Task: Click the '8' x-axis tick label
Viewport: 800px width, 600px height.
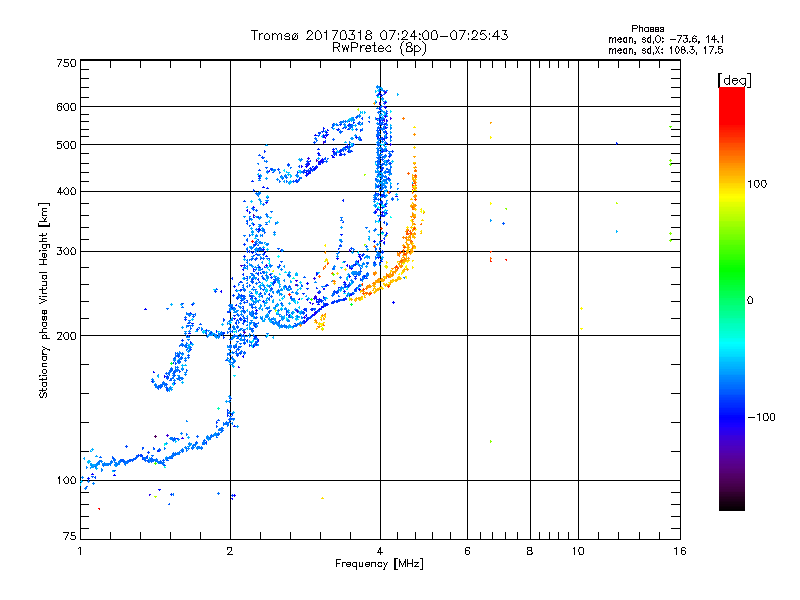Action: 530,551
